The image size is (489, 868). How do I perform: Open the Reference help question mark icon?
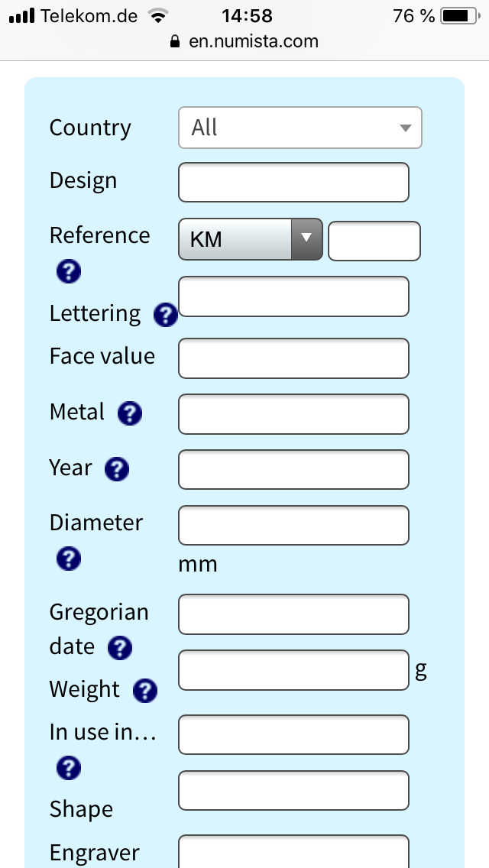tap(69, 272)
